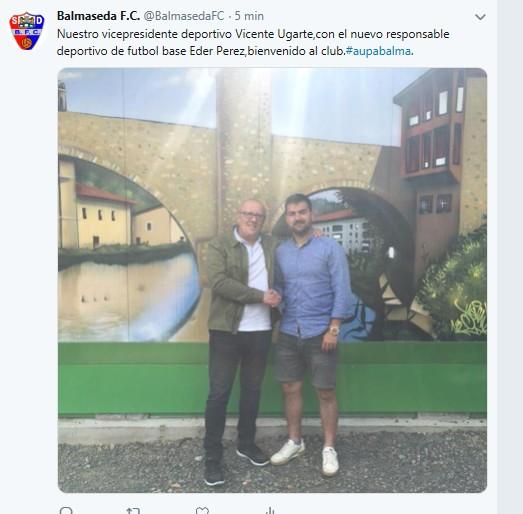
Task: Visit the @BalmasedaFC handle link
Action: point(184,16)
